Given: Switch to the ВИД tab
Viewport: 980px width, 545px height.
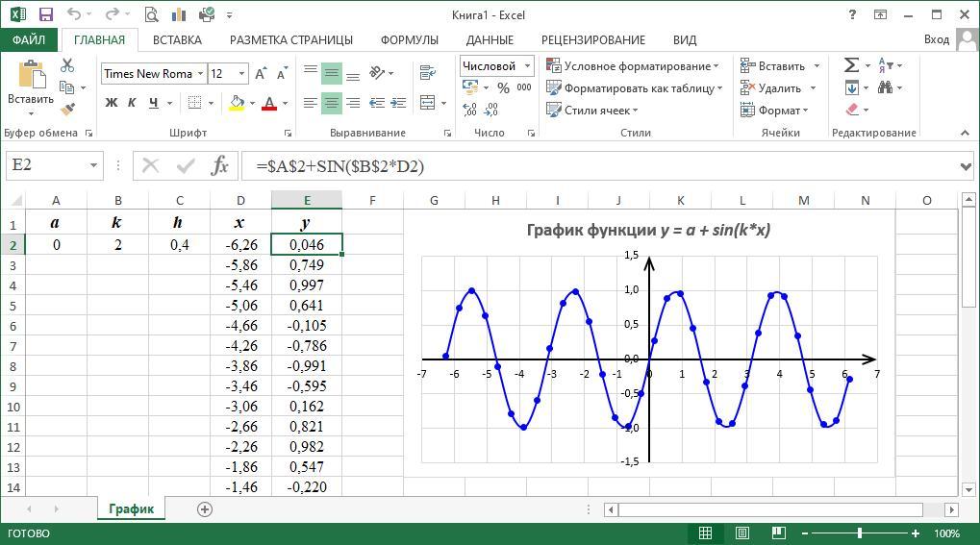Looking at the screenshot, I should pos(685,40).
